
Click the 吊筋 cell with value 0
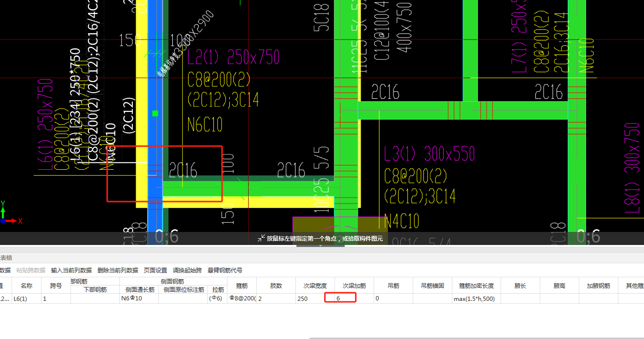(393, 298)
